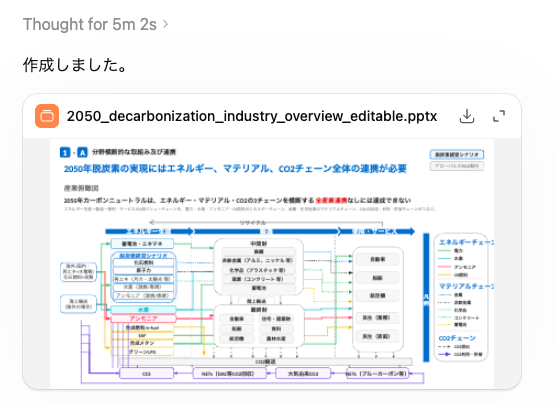Download the pptx file
Viewport: 557px width, 406px height.
(x=467, y=116)
